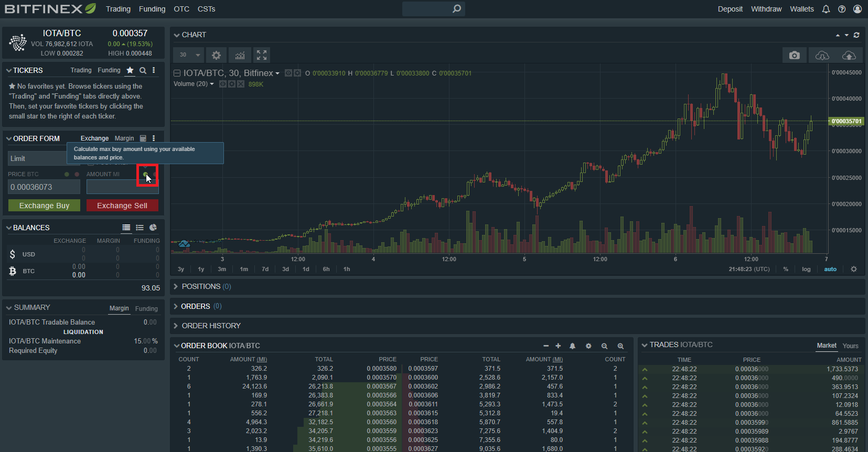
Task: Open the Trading menu in top bar
Action: pos(118,9)
